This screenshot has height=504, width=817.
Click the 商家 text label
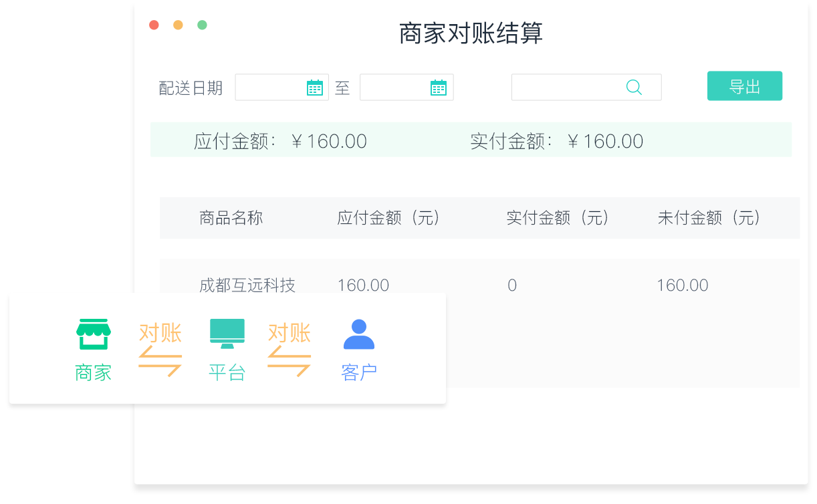(x=93, y=372)
